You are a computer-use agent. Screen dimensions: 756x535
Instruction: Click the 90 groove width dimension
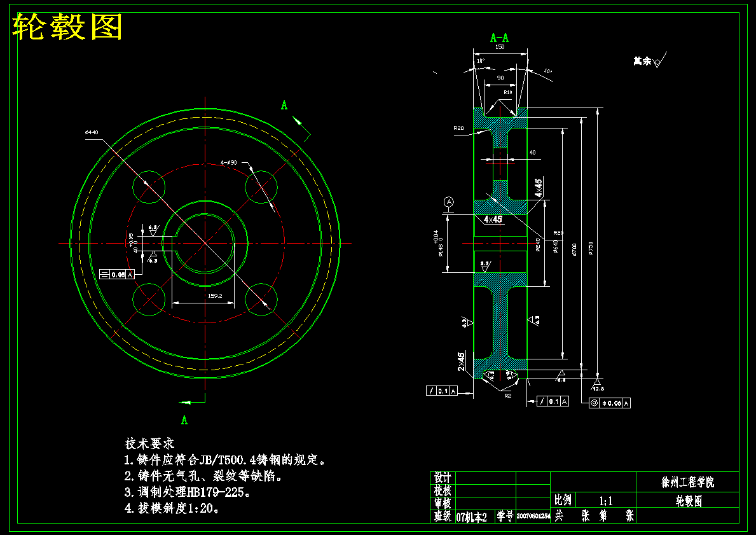pos(500,78)
